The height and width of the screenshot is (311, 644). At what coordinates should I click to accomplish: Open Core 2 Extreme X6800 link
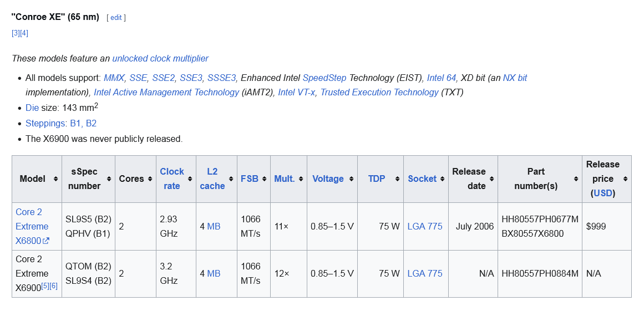click(32, 227)
